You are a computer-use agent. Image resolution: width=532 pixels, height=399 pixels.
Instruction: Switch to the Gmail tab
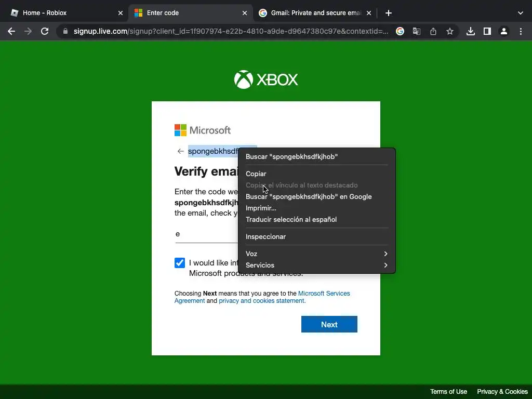tap(314, 13)
